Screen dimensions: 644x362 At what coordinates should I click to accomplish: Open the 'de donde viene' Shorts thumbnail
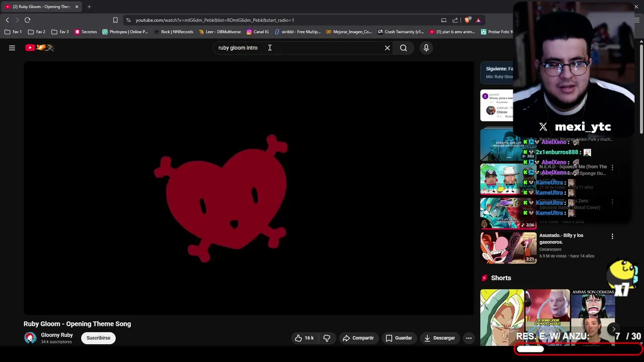[x=547, y=318]
